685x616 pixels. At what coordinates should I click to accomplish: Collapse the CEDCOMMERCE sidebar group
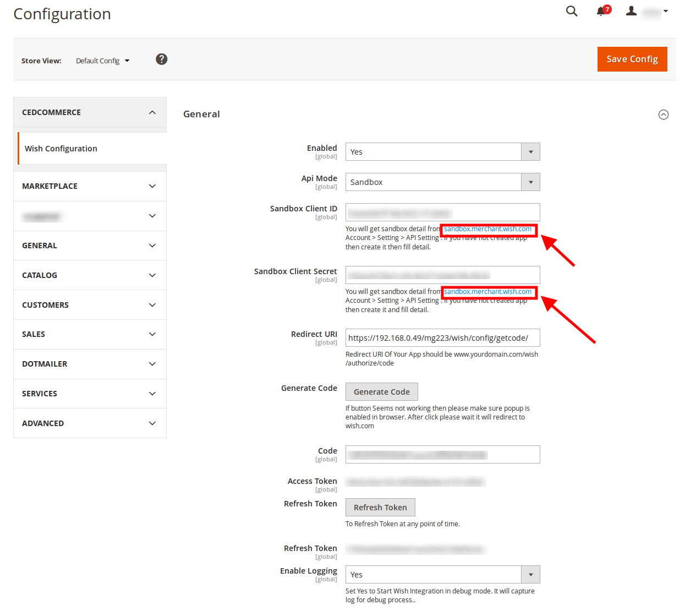click(90, 112)
